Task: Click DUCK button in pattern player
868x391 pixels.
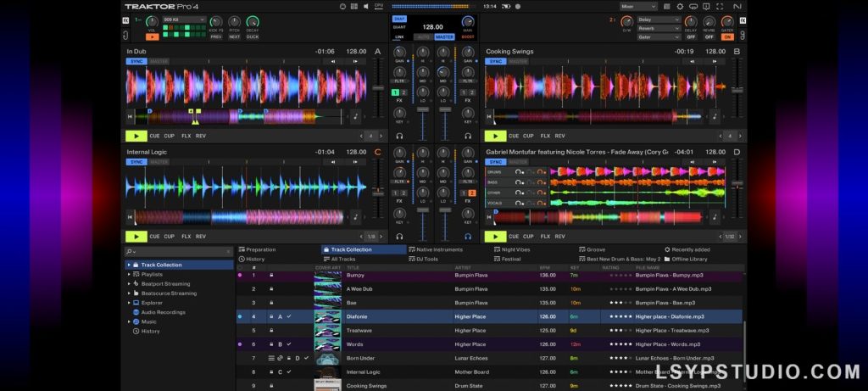Action: (253, 37)
